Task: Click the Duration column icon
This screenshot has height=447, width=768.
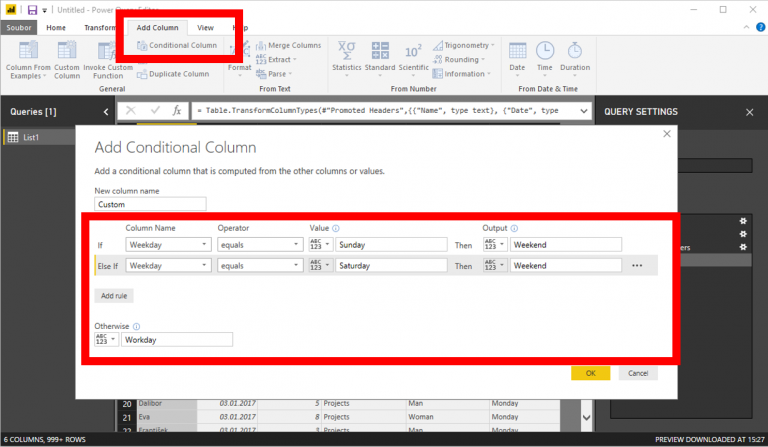Action: click(x=575, y=50)
